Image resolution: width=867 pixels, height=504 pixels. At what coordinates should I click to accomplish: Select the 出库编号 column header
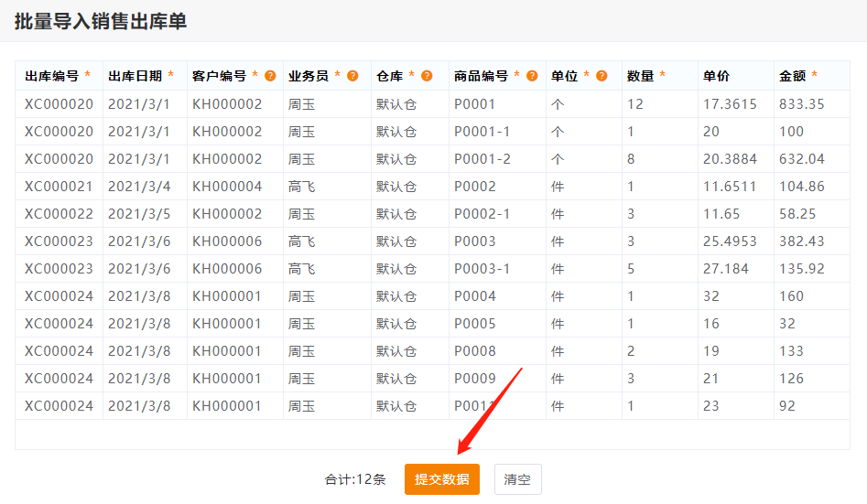pyautogui.click(x=52, y=76)
